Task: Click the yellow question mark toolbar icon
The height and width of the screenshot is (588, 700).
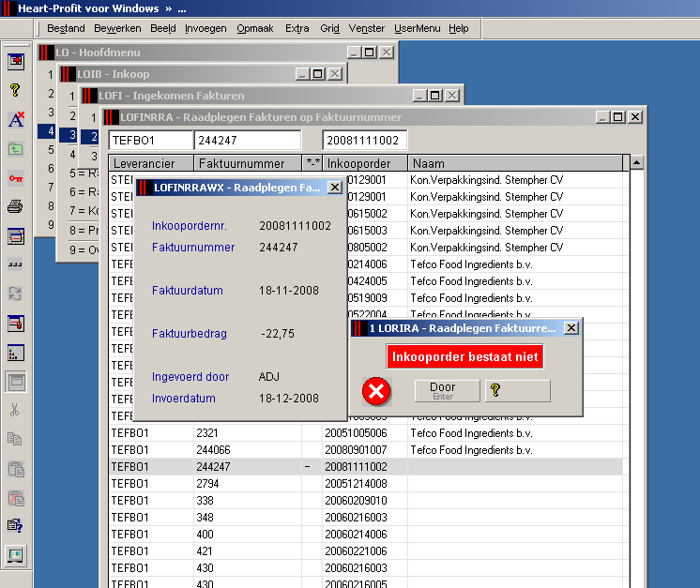Action: 15,90
